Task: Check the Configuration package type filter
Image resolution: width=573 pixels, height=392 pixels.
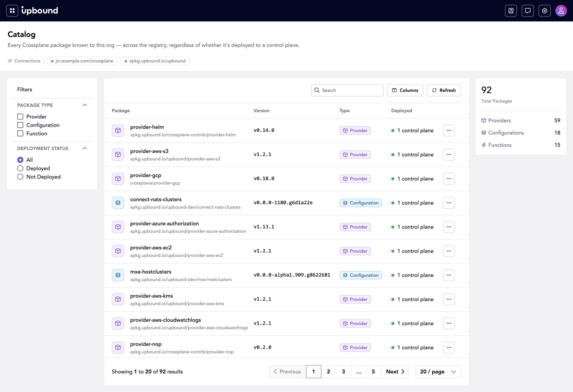Action: (20, 125)
